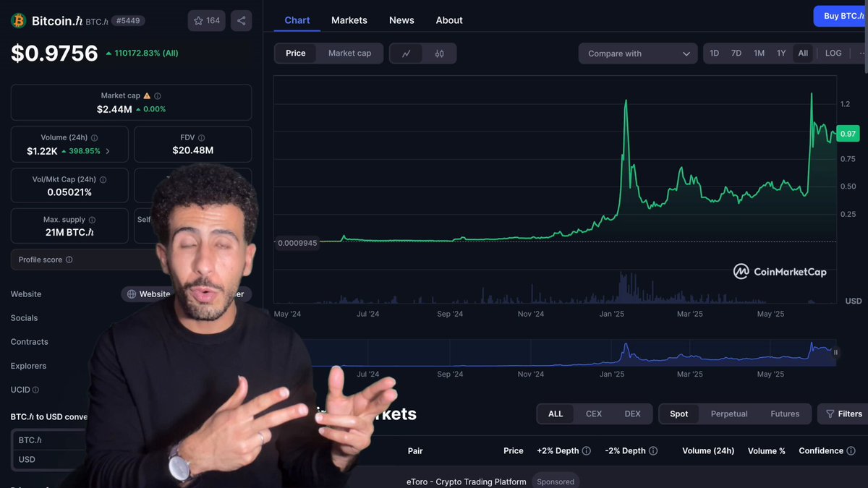Set chart range to 1D
Viewport: 868px width, 488px height.
point(714,53)
